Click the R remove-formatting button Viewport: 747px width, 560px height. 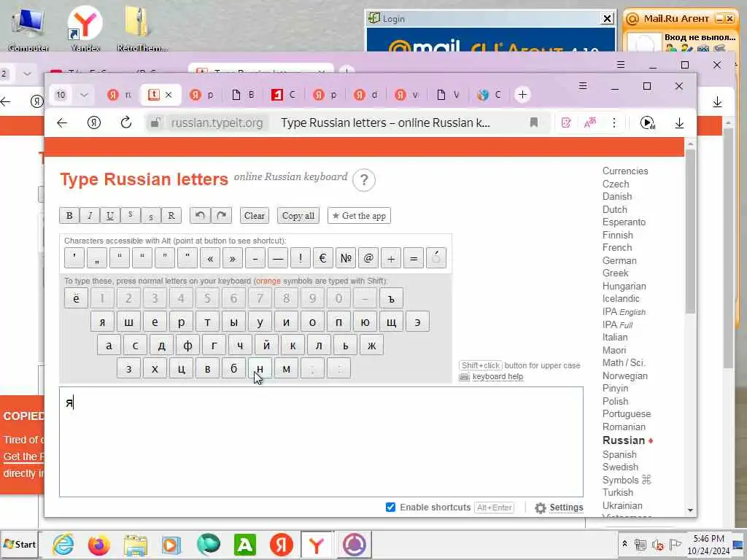point(171,216)
